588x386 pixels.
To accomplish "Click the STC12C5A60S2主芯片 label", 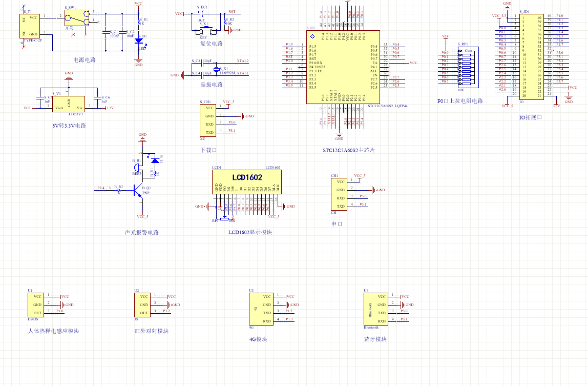I will click(349, 150).
